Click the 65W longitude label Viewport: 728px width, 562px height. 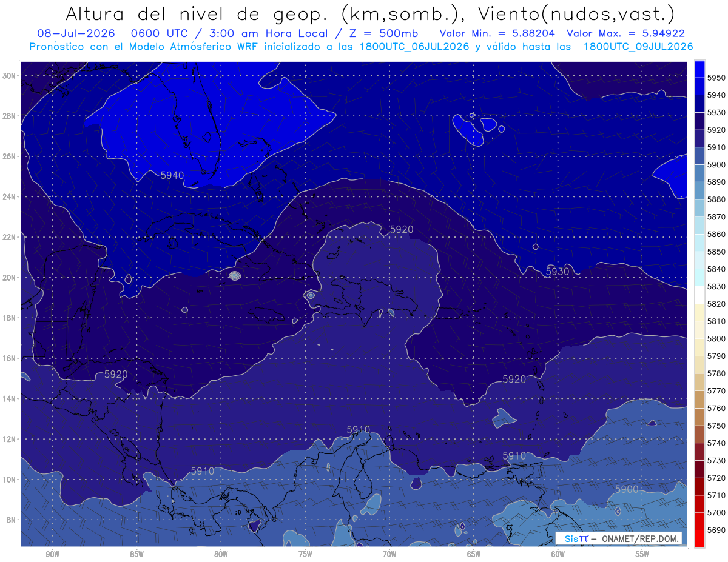click(474, 554)
